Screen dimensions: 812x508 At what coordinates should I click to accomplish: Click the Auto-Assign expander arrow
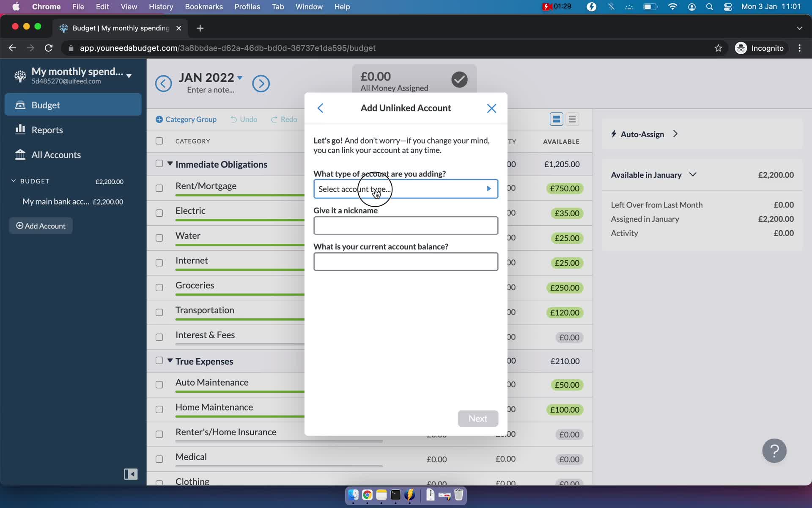[x=676, y=133]
